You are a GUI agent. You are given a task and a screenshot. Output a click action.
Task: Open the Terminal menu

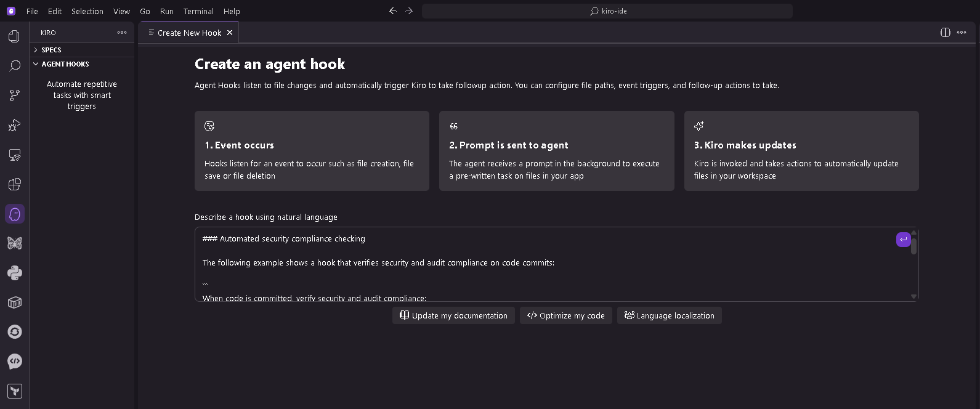point(198,11)
